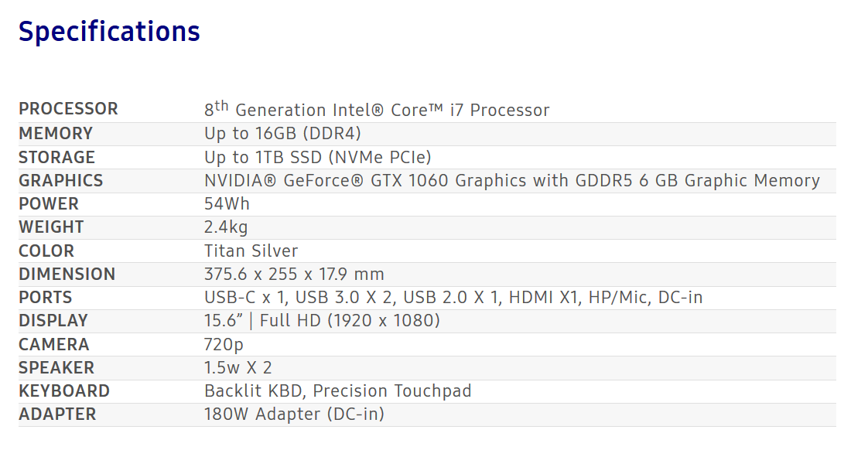The height and width of the screenshot is (457, 868).
Task: Select the MEMORY row label
Action: click(56, 133)
